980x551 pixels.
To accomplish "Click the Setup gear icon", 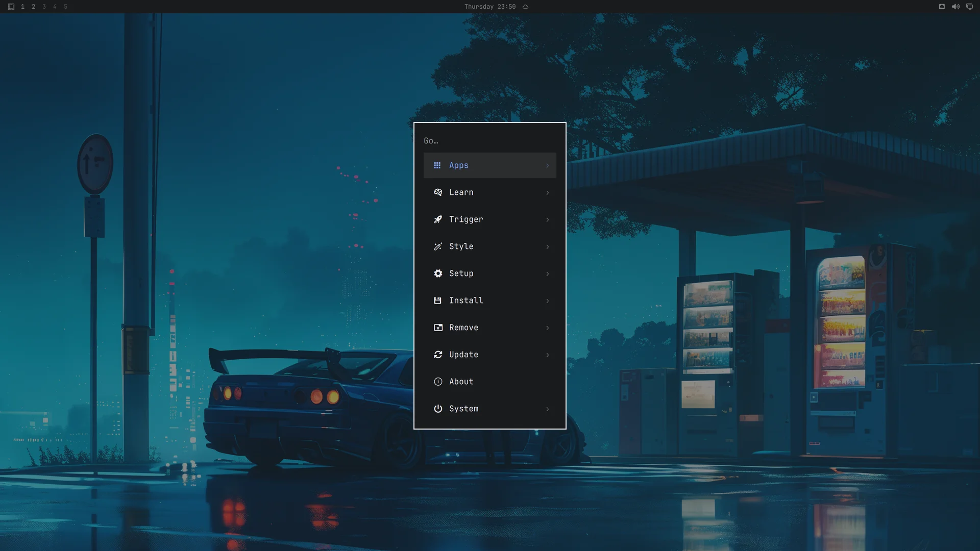I will tap(438, 273).
